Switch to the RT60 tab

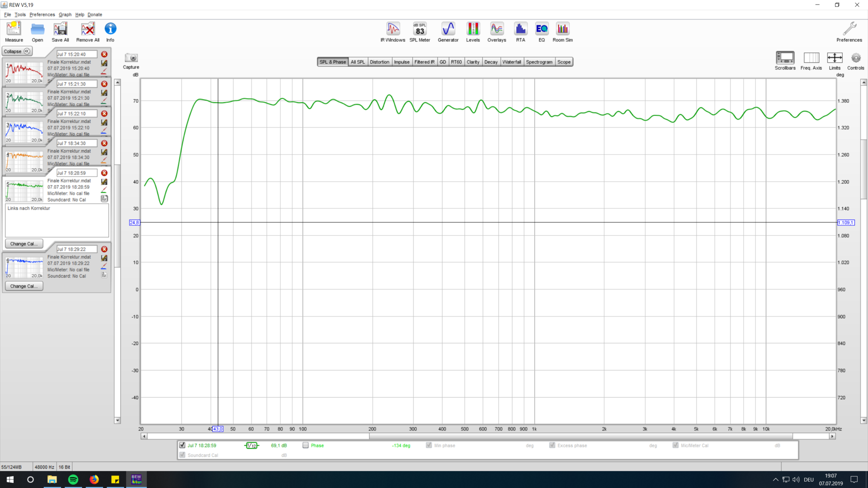pos(456,62)
